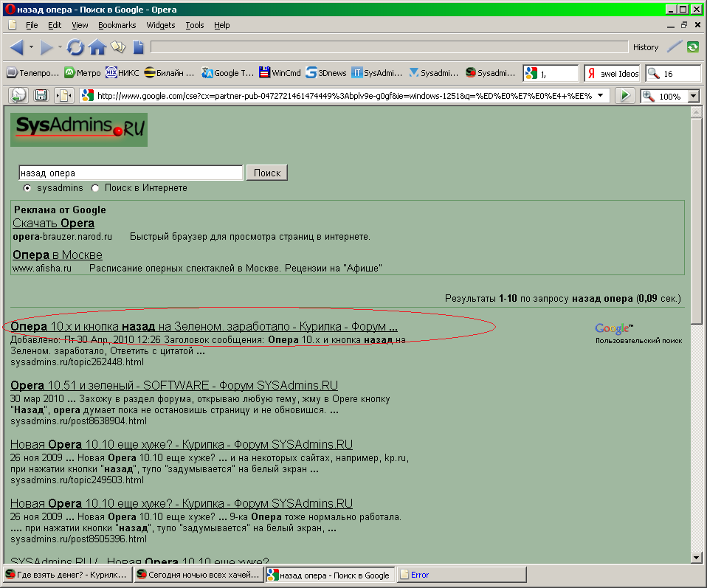Open the WinCmd bookmark
The image size is (707, 588).
(280, 72)
